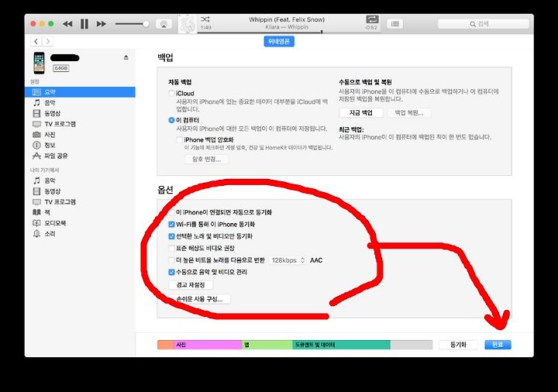Image resolution: width=558 pixels, height=392 pixels.
Task: Click the blue device name button
Action: pos(279,41)
